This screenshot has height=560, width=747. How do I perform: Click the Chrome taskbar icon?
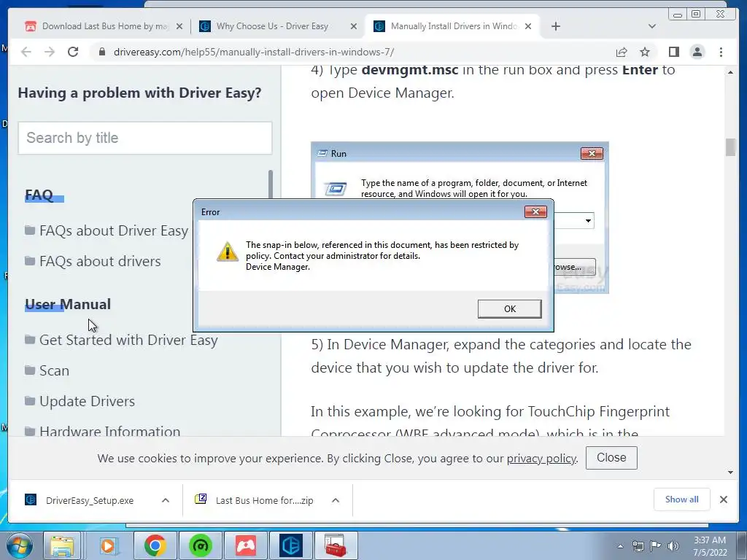[155, 545]
